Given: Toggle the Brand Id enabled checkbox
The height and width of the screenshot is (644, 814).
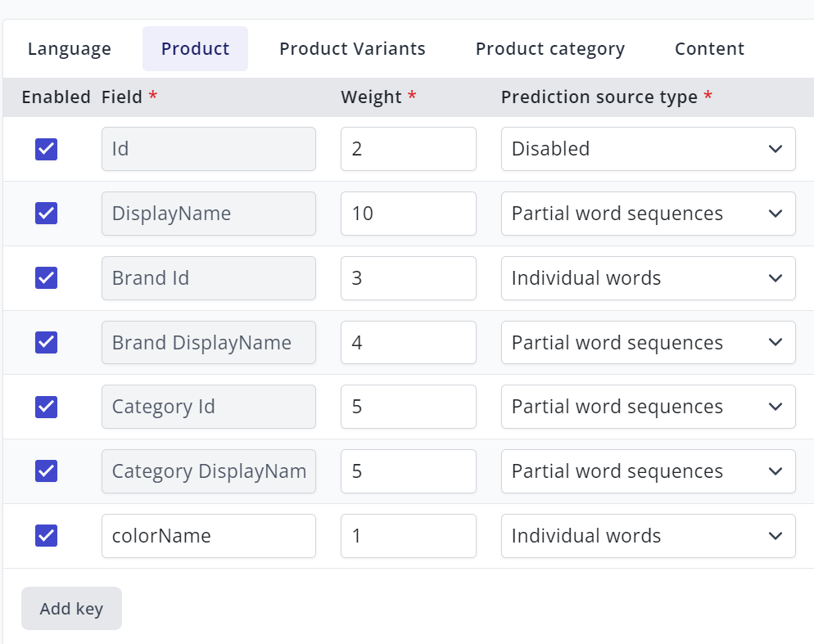Looking at the screenshot, I should 47,278.
